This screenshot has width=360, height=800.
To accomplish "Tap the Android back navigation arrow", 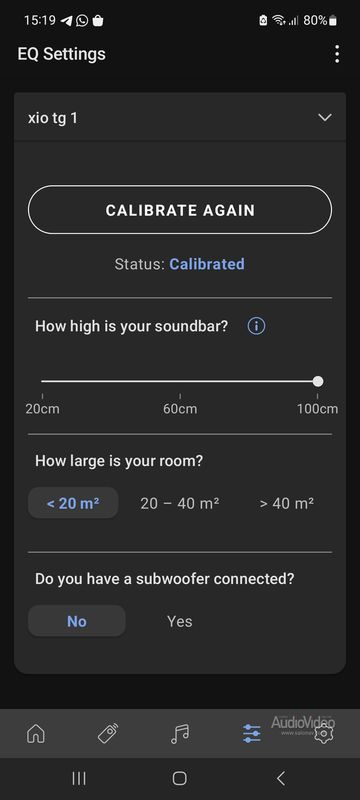I will 280,778.
